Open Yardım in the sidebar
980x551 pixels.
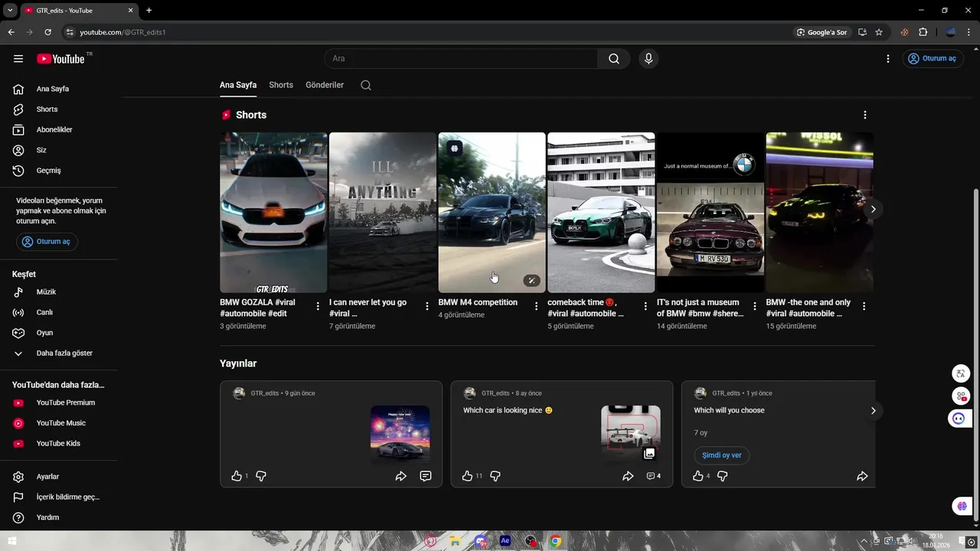59,517
